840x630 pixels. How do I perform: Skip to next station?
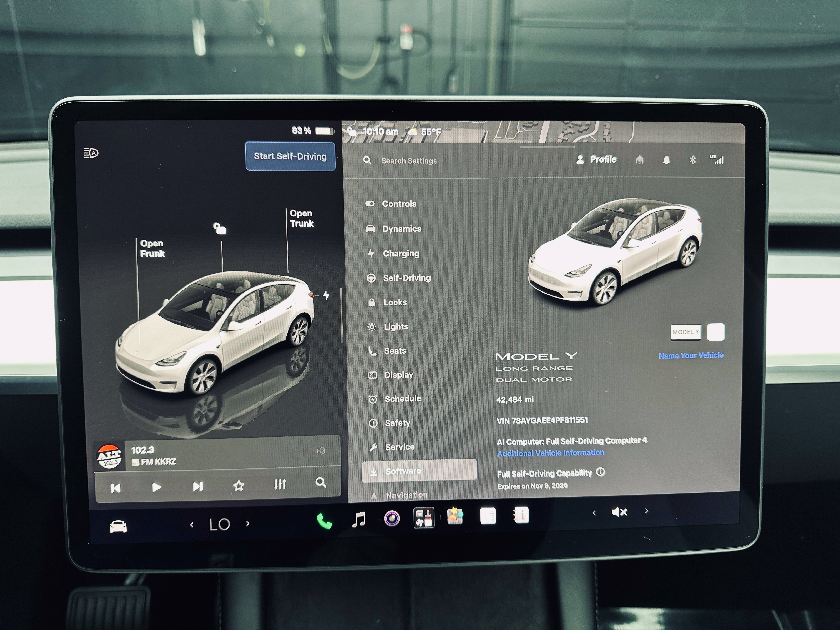[197, 486]
